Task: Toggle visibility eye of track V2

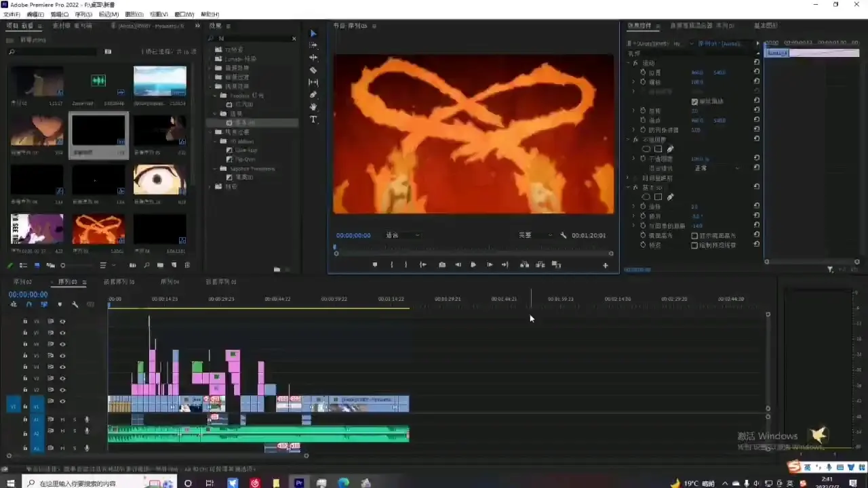Action: click(62, 390)
